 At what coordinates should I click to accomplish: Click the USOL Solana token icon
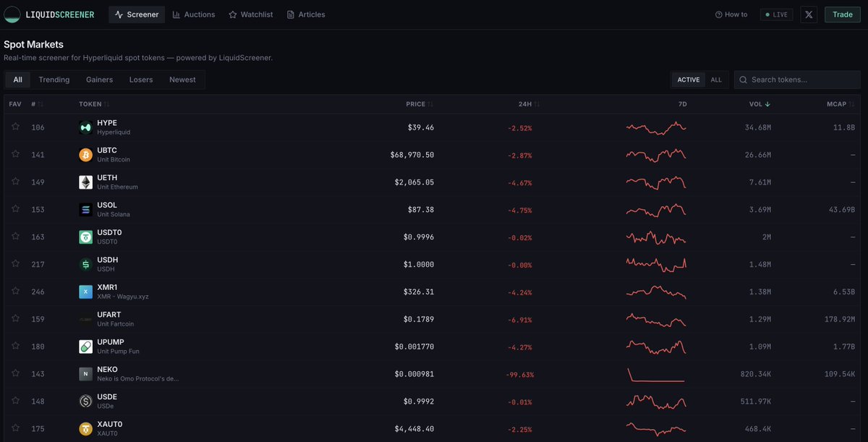click(85, 210)
